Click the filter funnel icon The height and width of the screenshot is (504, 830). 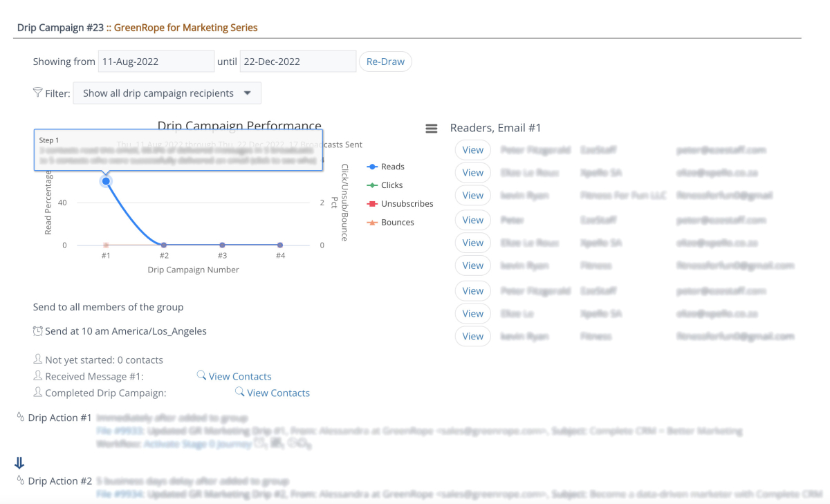coord(38,93)
